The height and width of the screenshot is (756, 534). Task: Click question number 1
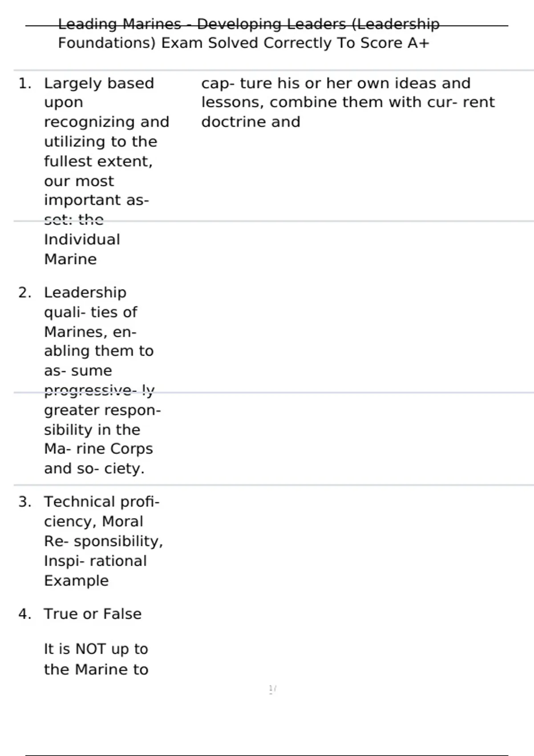pyautogui.click(x=25, y=83)
